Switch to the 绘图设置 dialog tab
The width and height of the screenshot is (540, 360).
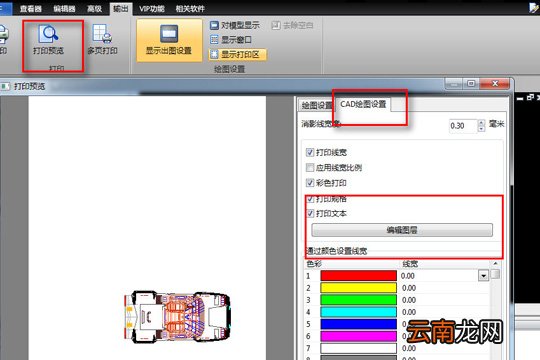316,105
